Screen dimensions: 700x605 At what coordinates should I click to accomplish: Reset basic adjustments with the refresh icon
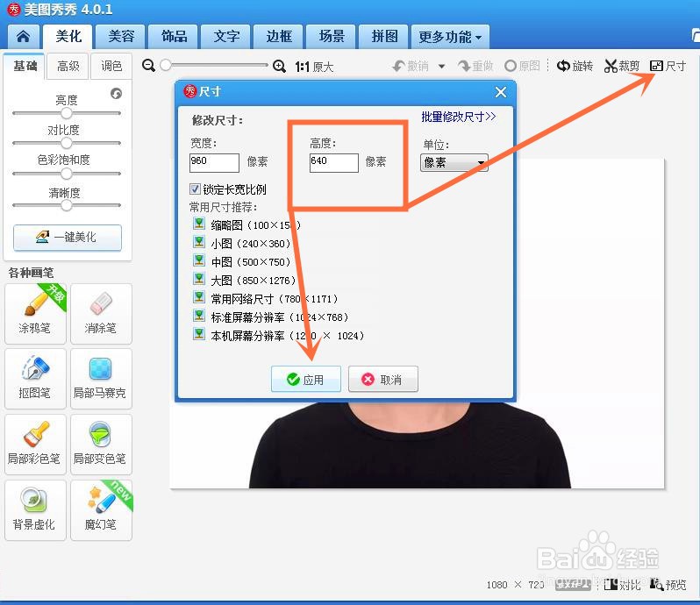(116, 93)
